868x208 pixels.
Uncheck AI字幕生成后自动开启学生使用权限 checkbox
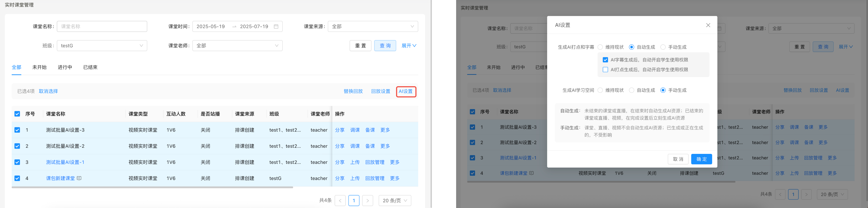[x=605, y=60]
